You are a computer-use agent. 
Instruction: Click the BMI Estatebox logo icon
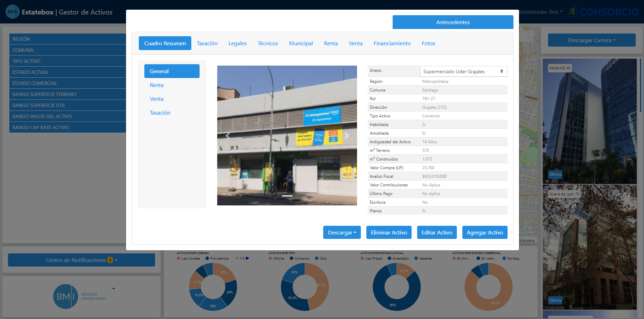pyautogui.click(x=12, y=12)
